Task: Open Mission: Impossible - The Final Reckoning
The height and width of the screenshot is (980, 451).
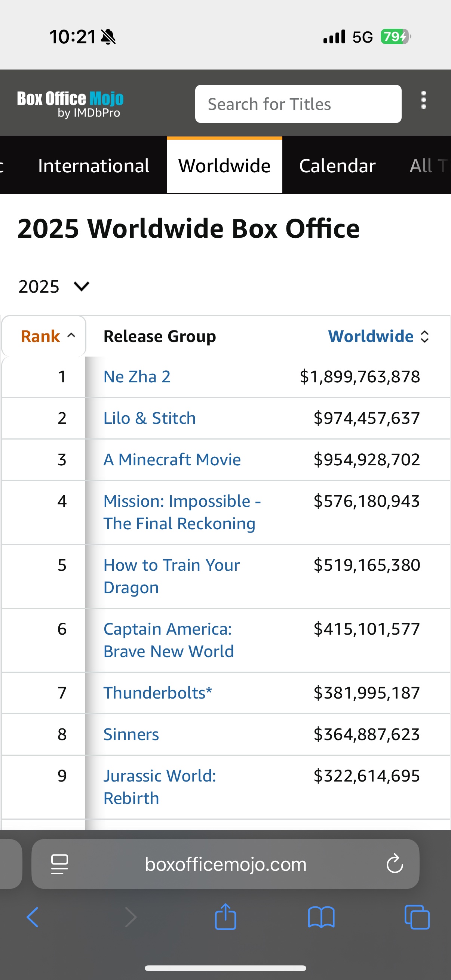Action: pyautogui.click(x=182, y=512)
